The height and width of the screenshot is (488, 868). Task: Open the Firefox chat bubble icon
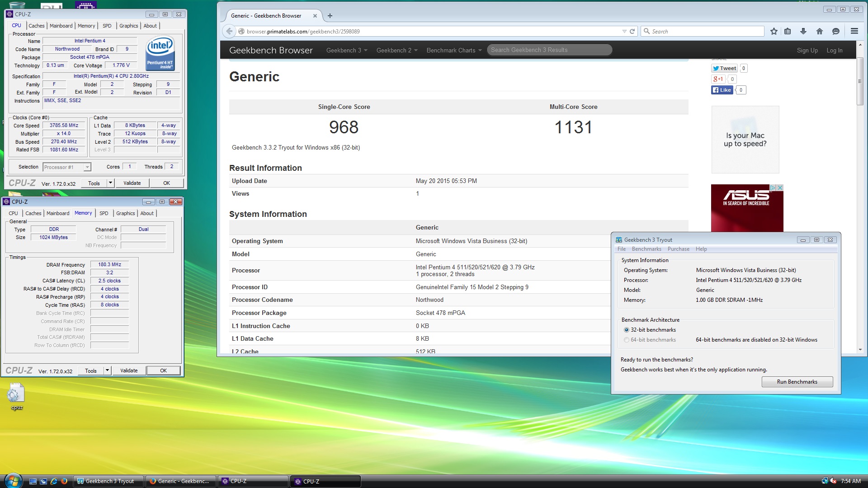click(835, 31)
